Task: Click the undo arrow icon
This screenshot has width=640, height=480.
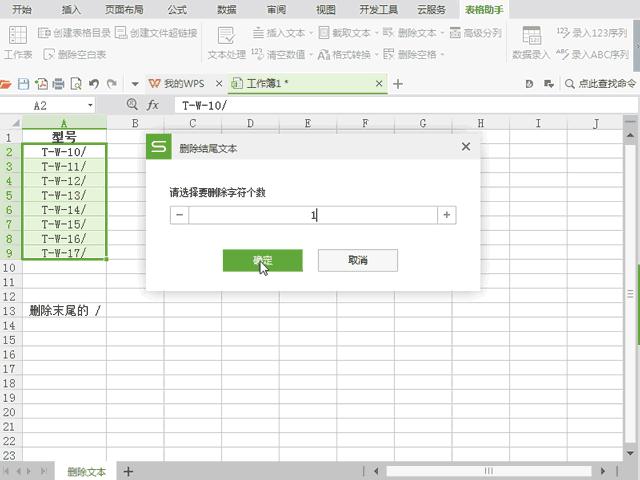Action: click(x=94, y=84)
